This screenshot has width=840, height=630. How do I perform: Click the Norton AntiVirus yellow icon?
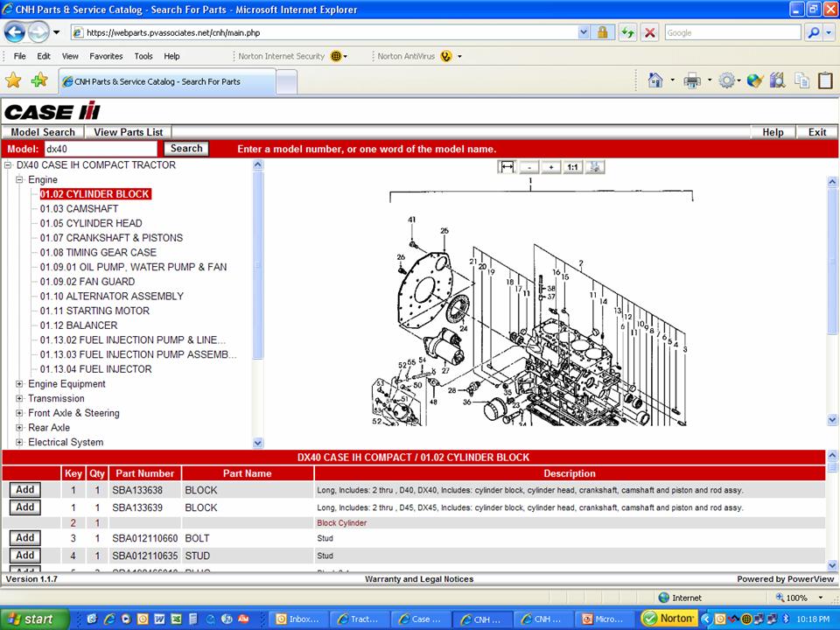point(445,56)
